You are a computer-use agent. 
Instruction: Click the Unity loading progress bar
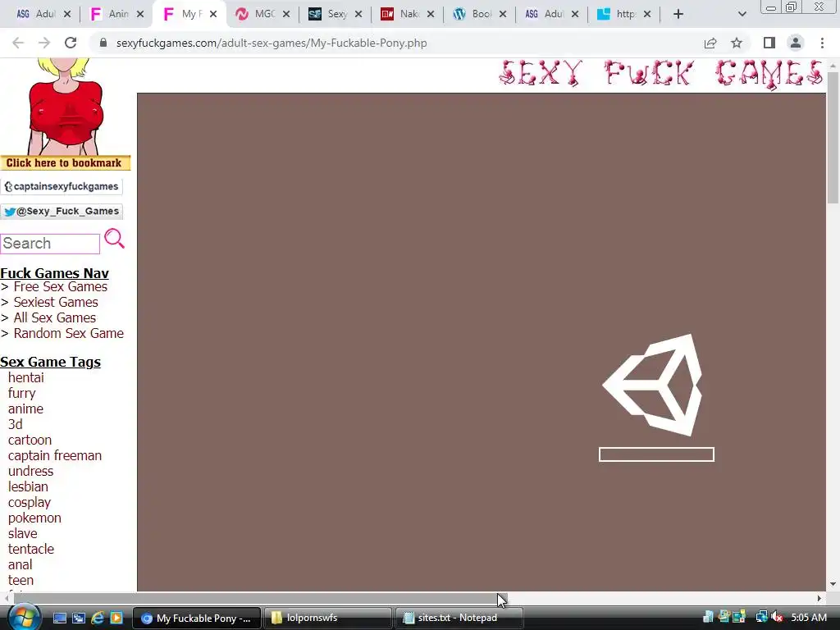656,454
